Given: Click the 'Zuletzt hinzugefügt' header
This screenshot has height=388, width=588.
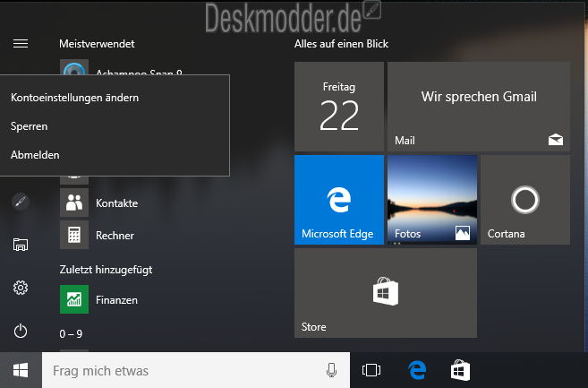Looking at the screenshot, I should [x=106, y=270].
